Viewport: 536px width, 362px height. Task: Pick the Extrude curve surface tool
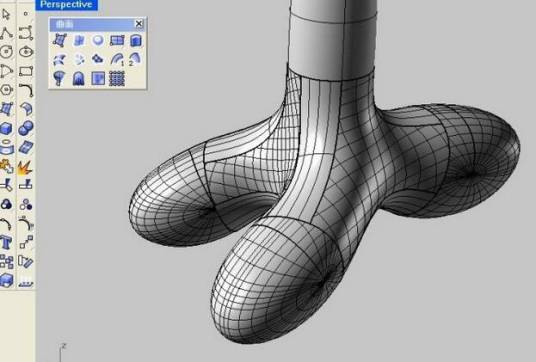(136, 40)
